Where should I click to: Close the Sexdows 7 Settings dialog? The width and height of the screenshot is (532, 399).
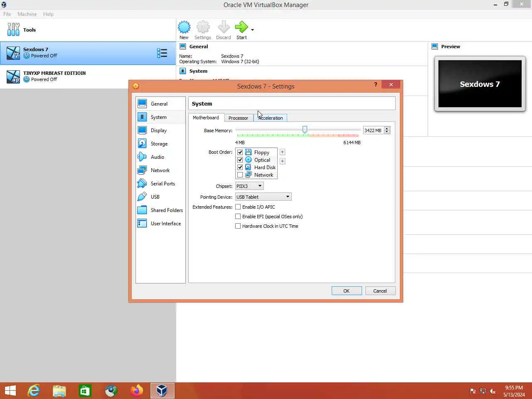[x=391, y=84]
